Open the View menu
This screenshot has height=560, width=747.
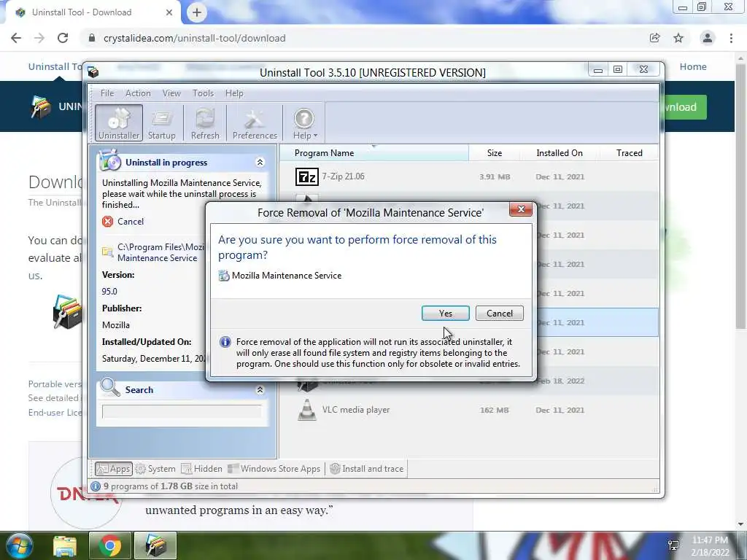pos(171,93)
